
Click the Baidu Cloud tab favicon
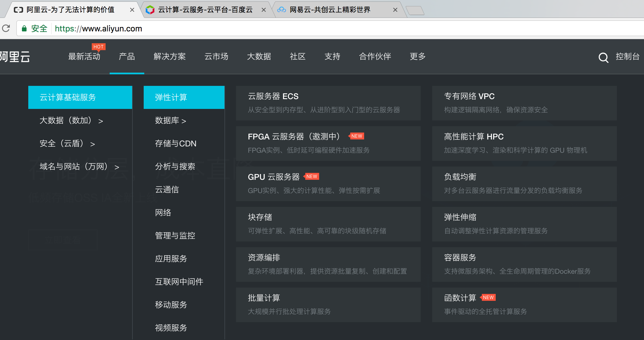click(150, 10)
